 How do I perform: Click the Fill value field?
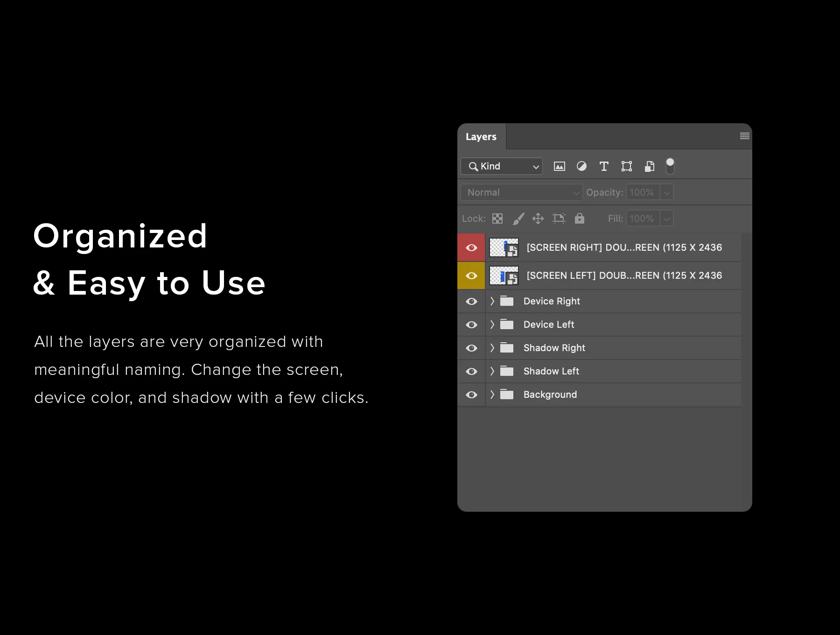click(x=643, y=219)
